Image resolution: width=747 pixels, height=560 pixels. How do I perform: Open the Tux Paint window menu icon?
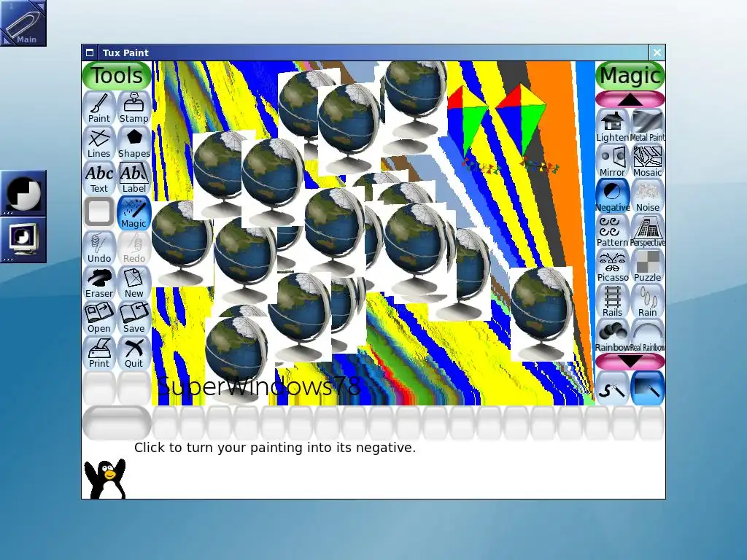click(x=90, y=52)
